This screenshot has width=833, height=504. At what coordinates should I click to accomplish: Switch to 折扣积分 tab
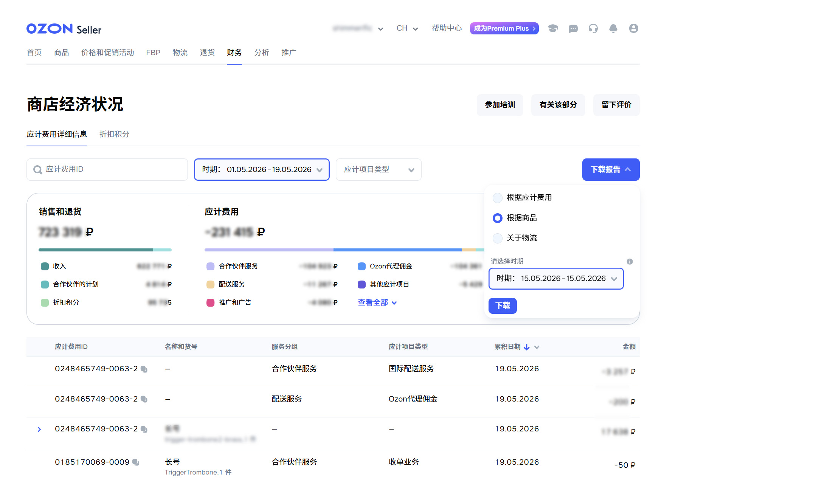(x=114, y=134)
